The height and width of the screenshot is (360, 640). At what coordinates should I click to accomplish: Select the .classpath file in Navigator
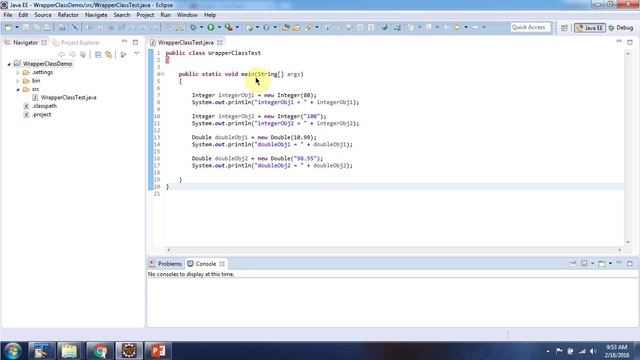(44, 106)
